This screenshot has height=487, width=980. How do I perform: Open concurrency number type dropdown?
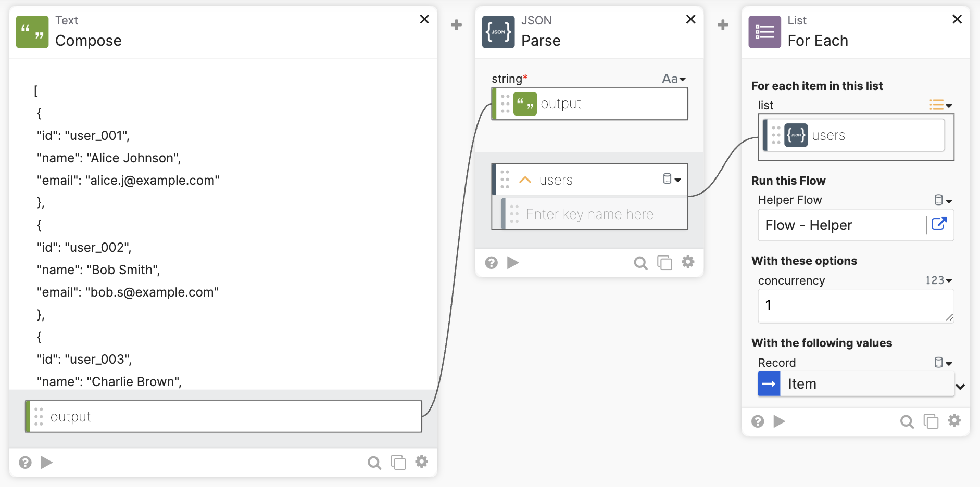938,280
